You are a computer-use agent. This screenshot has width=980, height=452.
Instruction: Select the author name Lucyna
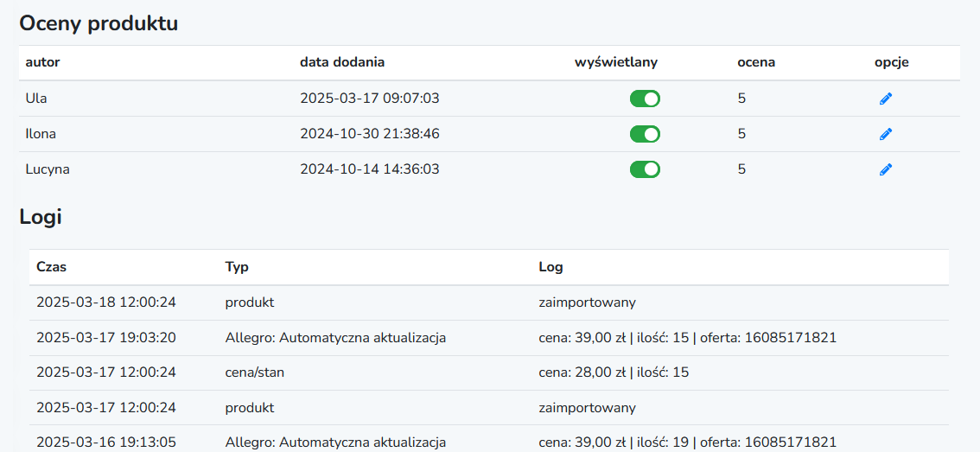point(48,169)
